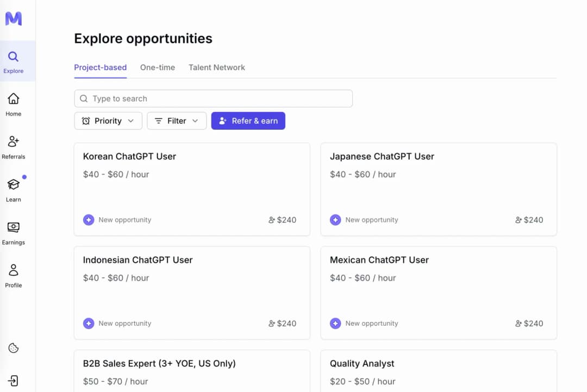Screen dimensions: 587x392
Task: Click Mexican card's hourly rate text
Action: tap(363, 278)
